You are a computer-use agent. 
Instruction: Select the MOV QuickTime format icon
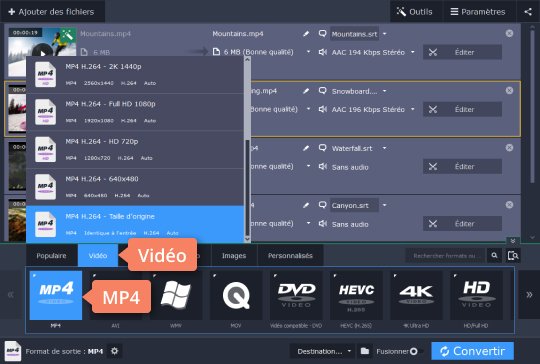236,295
